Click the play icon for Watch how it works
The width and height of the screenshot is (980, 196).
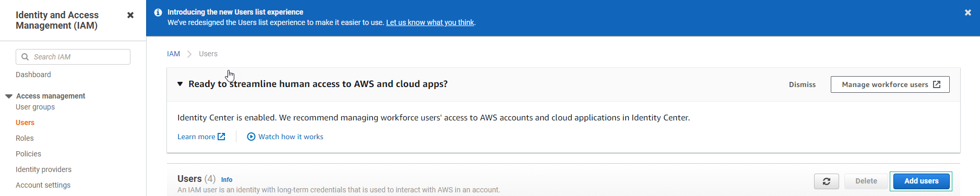tap(251, 137)
